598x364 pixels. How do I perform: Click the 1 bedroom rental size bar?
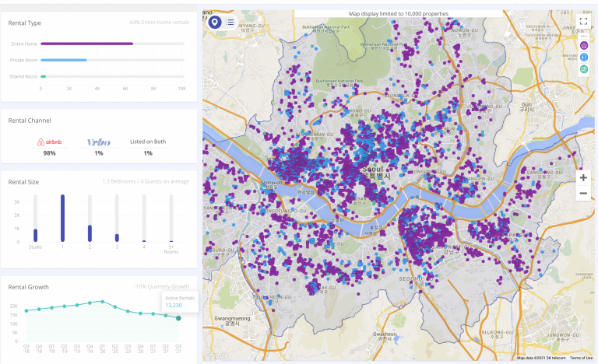(x=62, y=219)
